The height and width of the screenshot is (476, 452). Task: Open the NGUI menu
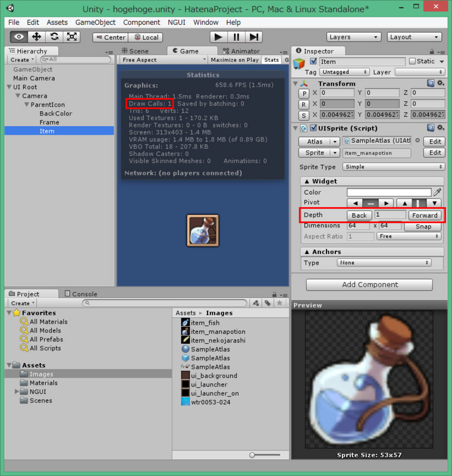177,23
